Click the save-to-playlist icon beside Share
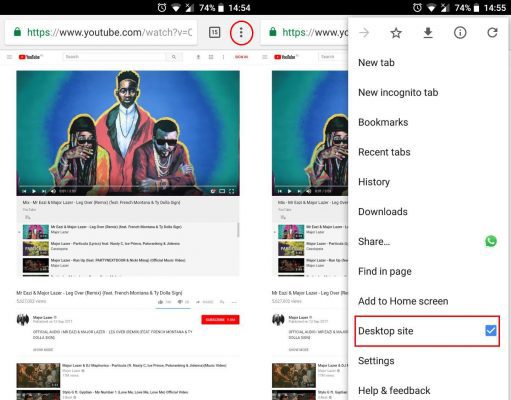The height and width of the screenshot is (400, 511). pyautogui.click(x=222, y=302)
